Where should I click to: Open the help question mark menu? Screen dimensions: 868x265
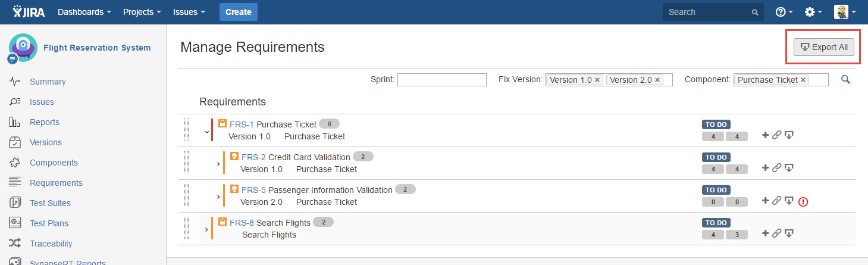pyautogui.click(x=784, y=12)
